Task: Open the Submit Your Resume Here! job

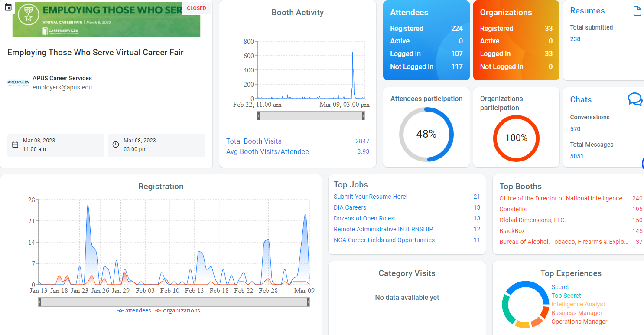Action: pos(371,197)
